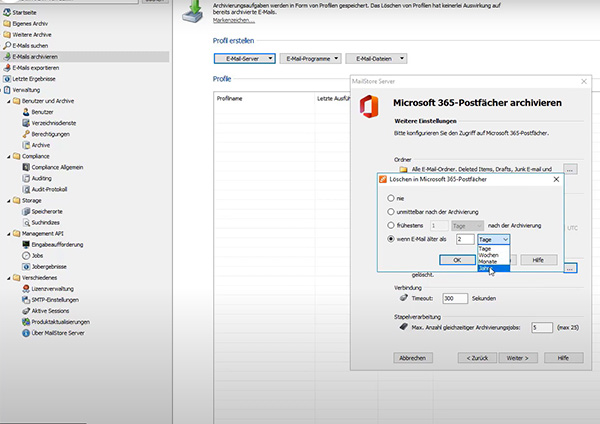This screenshot has height=424, width=600.
Task: Click the E-Mails suchen magnifier icon
Action: pos(7,45)
